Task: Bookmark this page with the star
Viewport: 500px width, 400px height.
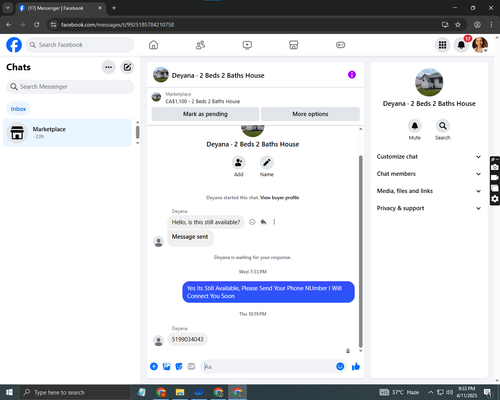Action: pyautogui.click(x=458, y=25)
